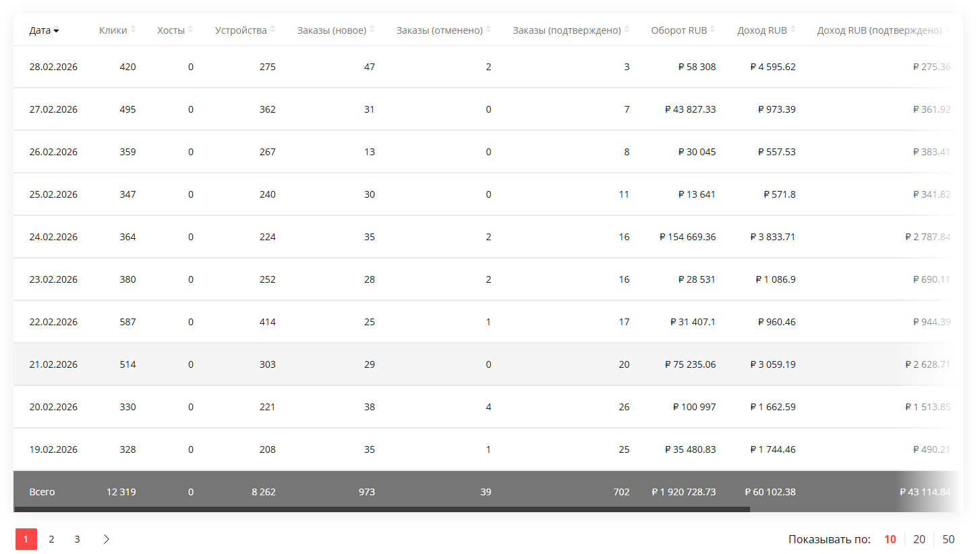Sort by Устройства using its arrow icon
Image resolution: width=980 pixels, height=554 pixels.
[273, 30]
